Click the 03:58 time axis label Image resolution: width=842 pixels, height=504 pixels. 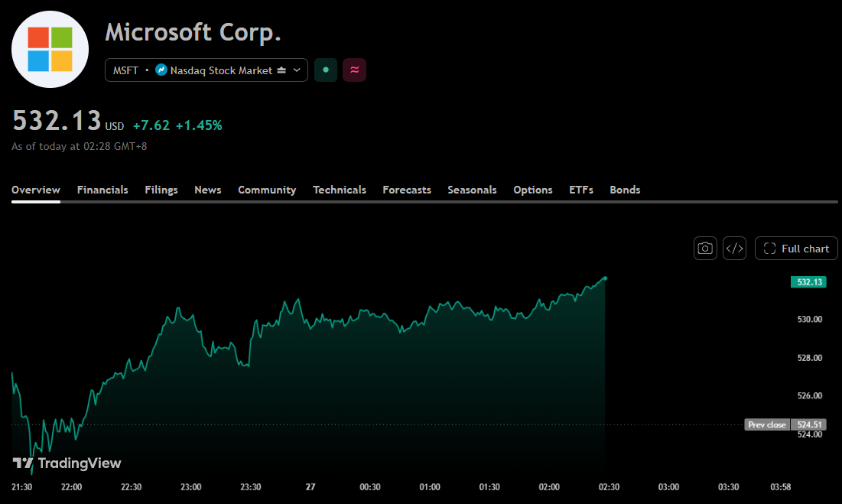[x=781, y=487]
